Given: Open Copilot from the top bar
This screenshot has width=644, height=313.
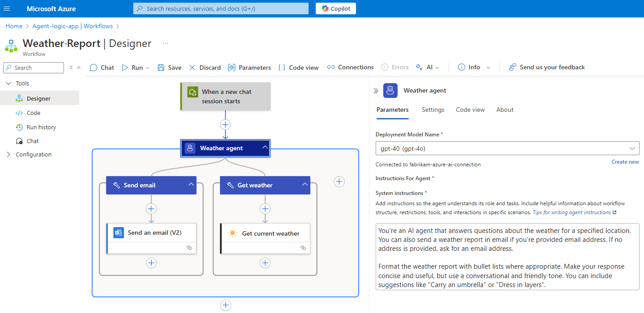Looking at the screenshot, I should pyautogui.click(x=335, y=8).
